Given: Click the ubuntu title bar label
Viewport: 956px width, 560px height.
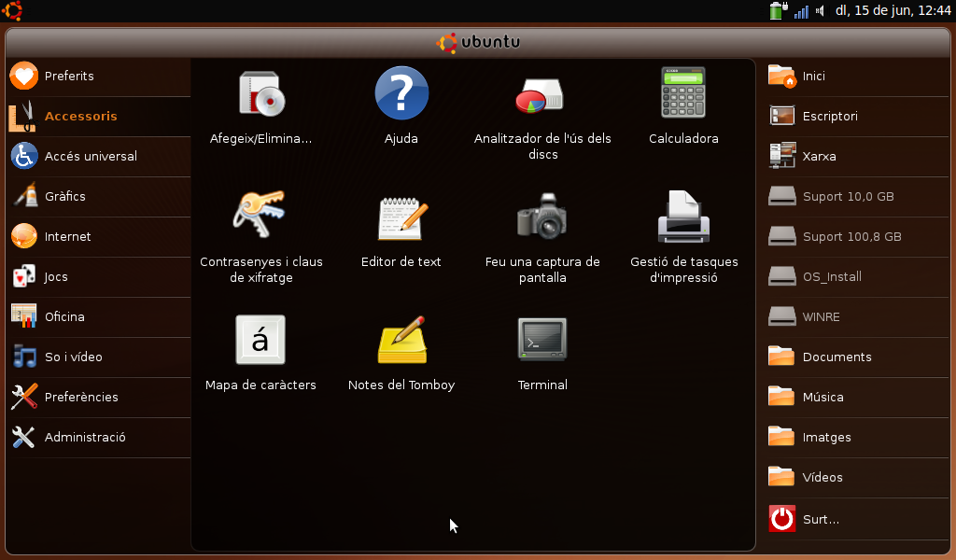Looking at the screenshot, I should point(479,42).
